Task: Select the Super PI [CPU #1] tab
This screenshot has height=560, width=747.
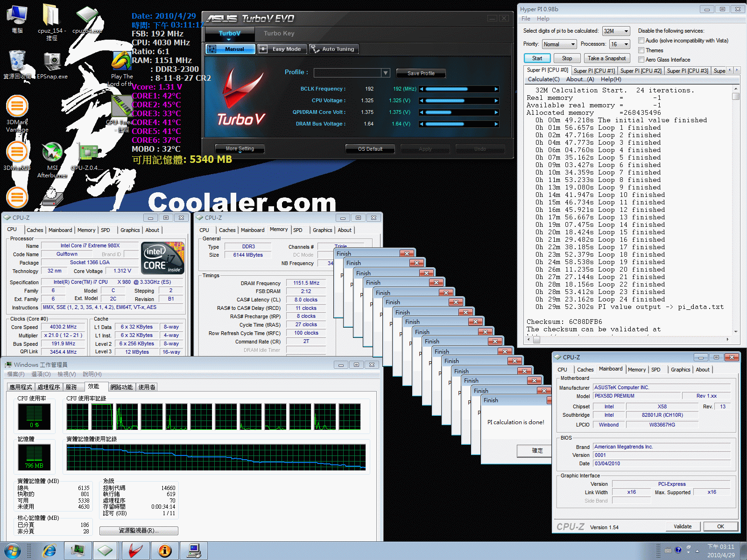Action: coord(594,71)
